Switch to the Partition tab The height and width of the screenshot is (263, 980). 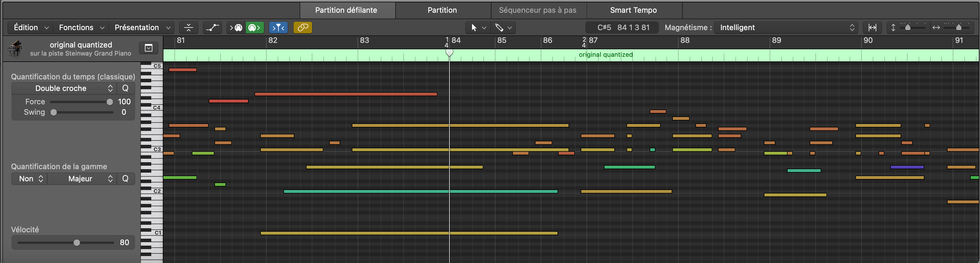point(442,10)
